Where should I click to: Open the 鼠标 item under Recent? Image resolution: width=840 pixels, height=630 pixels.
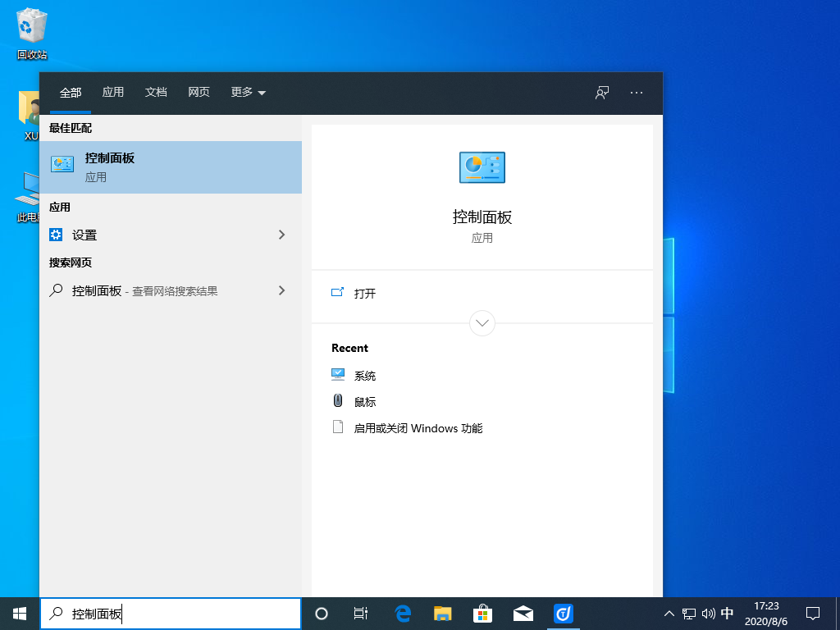367,401
